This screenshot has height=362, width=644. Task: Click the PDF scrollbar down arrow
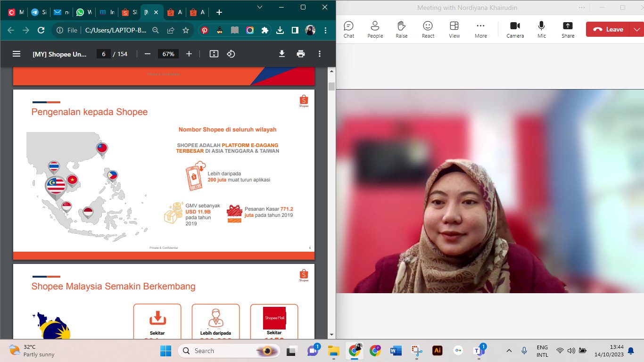click(332, 334)
